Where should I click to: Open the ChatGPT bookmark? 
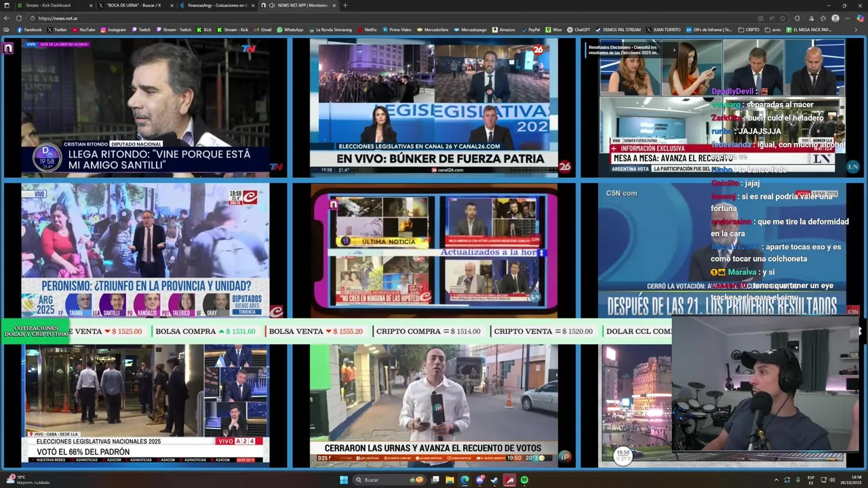578,30
